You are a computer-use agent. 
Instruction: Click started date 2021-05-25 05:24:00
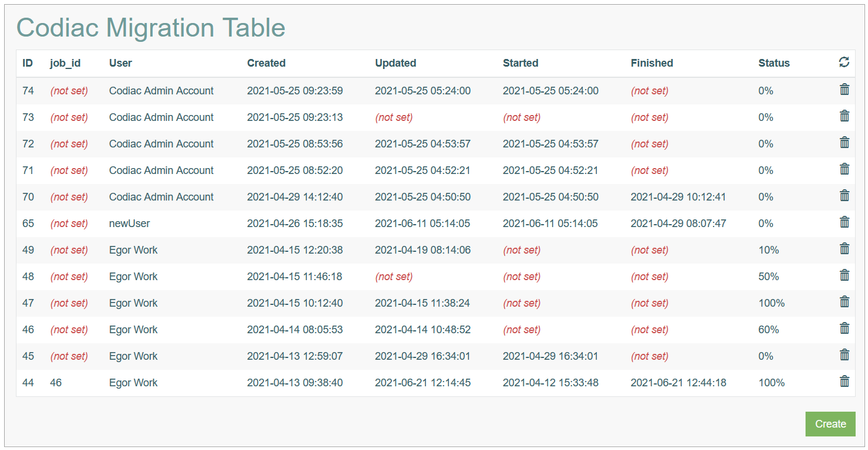coord(550,91)
